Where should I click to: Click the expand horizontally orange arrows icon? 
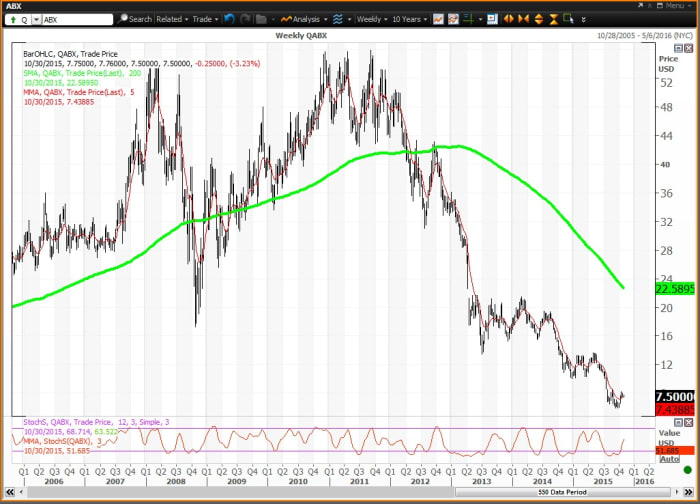tap(508, 19)
